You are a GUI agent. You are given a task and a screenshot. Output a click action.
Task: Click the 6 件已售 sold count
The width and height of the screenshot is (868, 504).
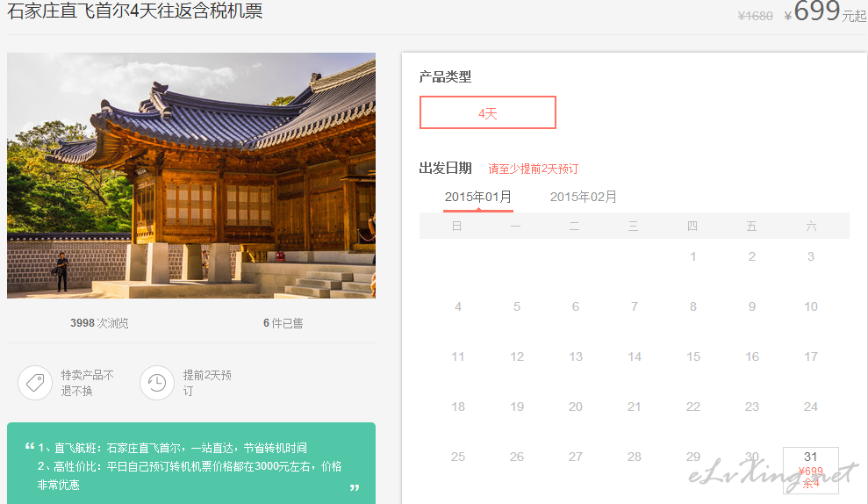coord(283,323)
